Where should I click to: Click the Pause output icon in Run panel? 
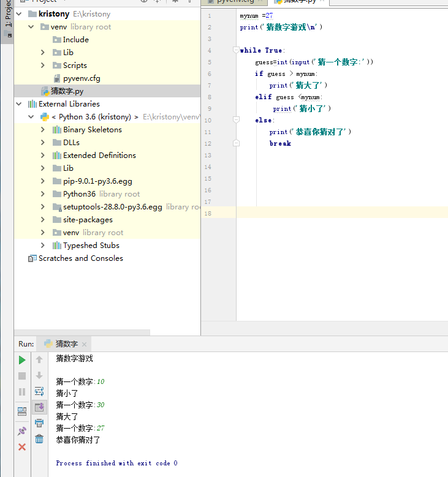pyautogui.click(x=22, y=392)
